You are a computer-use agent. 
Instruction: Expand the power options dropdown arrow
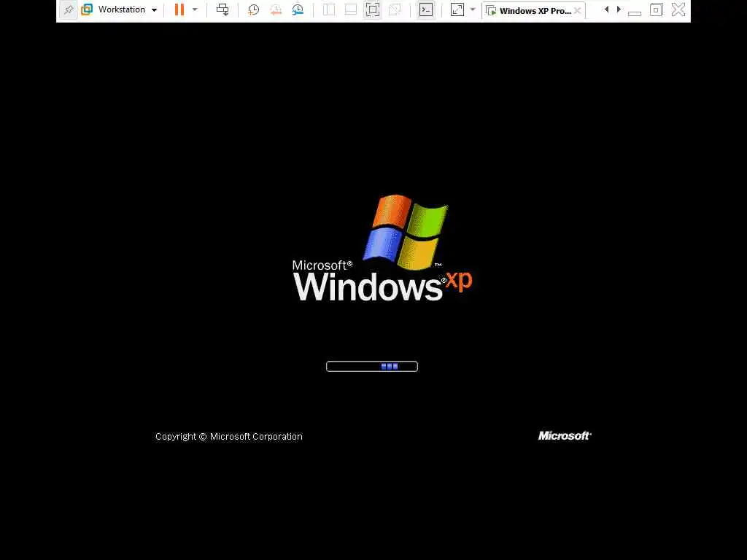pos(195,9)
